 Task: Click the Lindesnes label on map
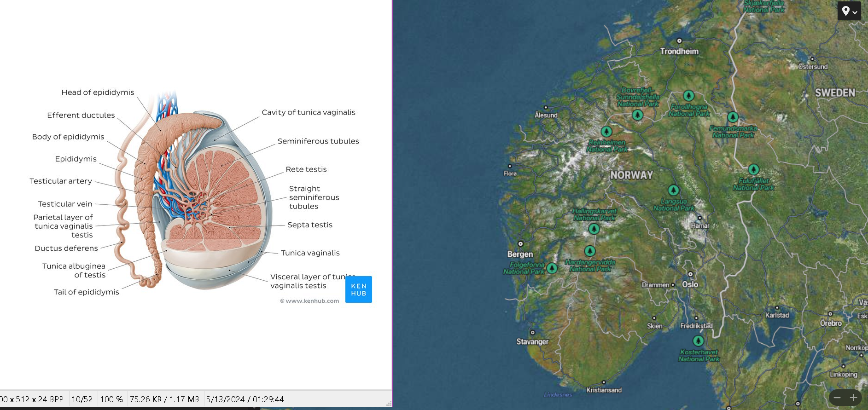(x=558, y=395)
